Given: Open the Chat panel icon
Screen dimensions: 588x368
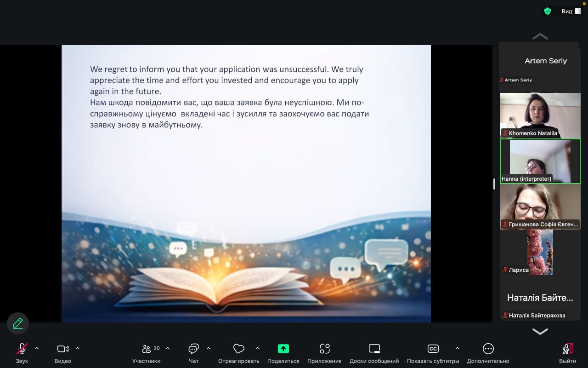Looking at the screenshot, I should (x=193, y=349).
